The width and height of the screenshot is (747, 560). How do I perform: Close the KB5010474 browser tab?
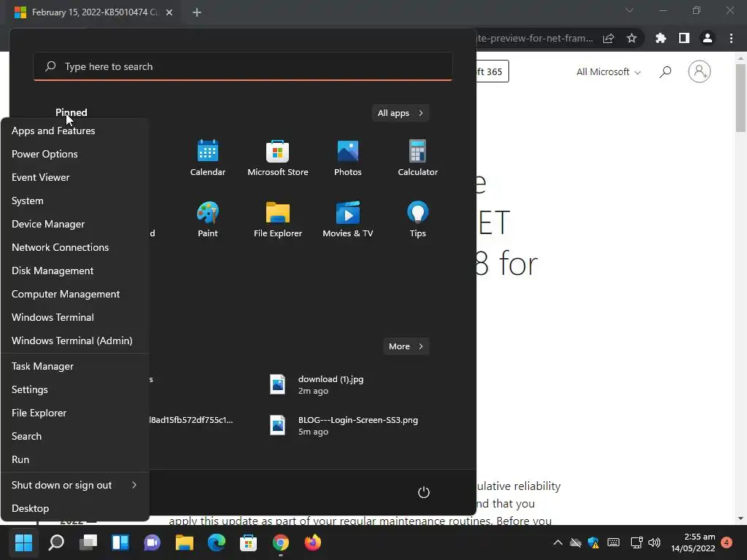(169, 12)
